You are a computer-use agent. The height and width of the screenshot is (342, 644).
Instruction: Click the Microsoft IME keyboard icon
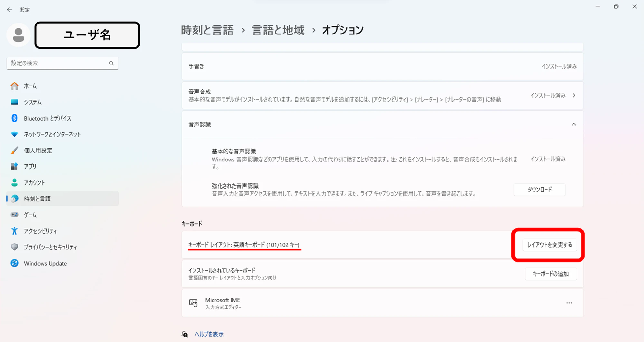tap(193, 303)
